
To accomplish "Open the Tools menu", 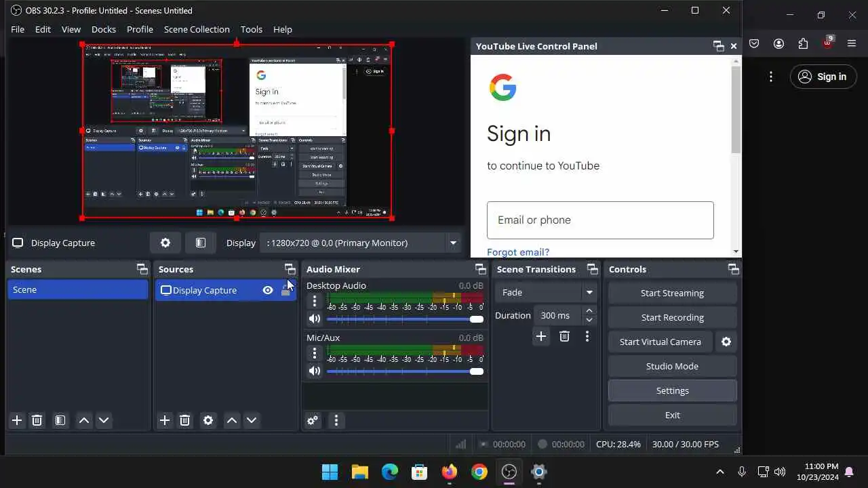I will (x=251, y=29).
